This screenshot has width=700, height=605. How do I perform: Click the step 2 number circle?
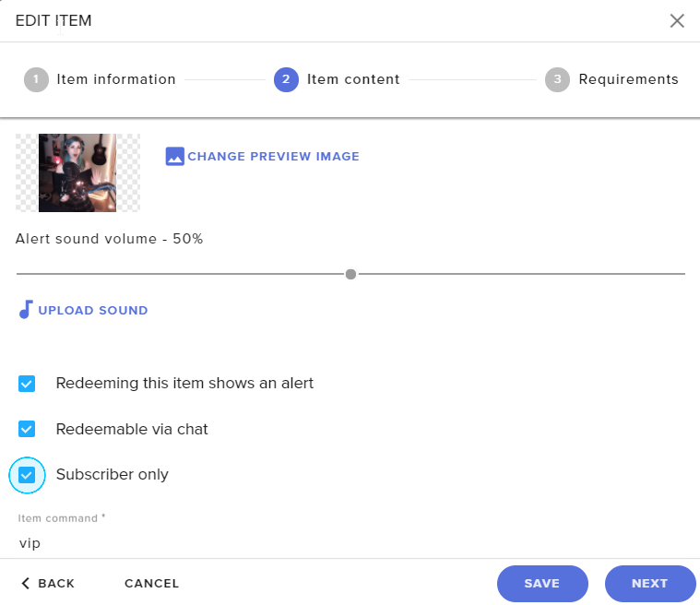coord(286,79)
